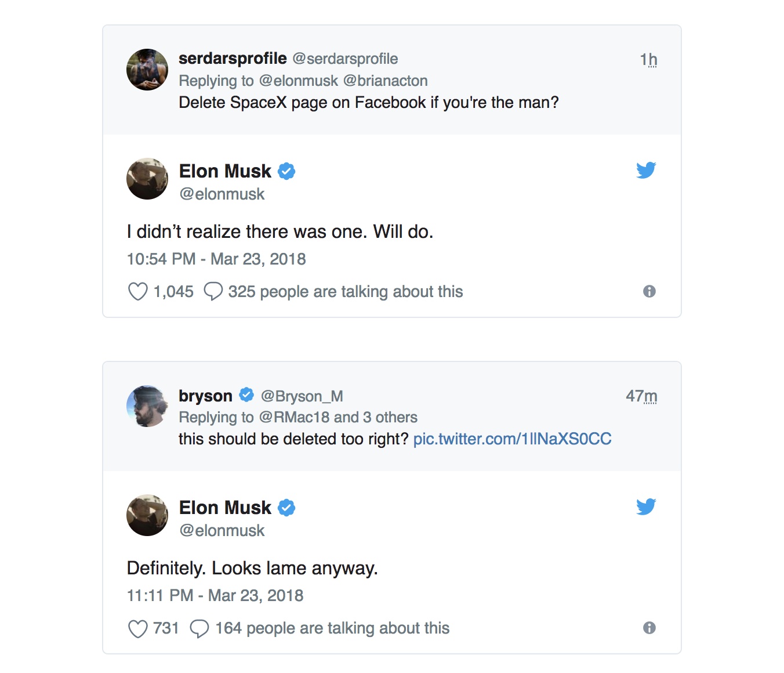Click Elon Musk's profile picture on the bottom tweet
This screenshot has height=673, width=784.
[147, 515]
